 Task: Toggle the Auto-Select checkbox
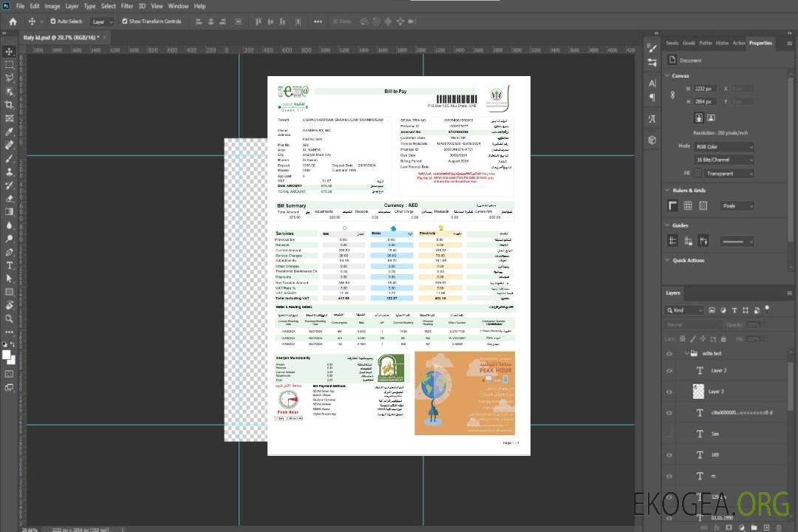click(52, 21)
